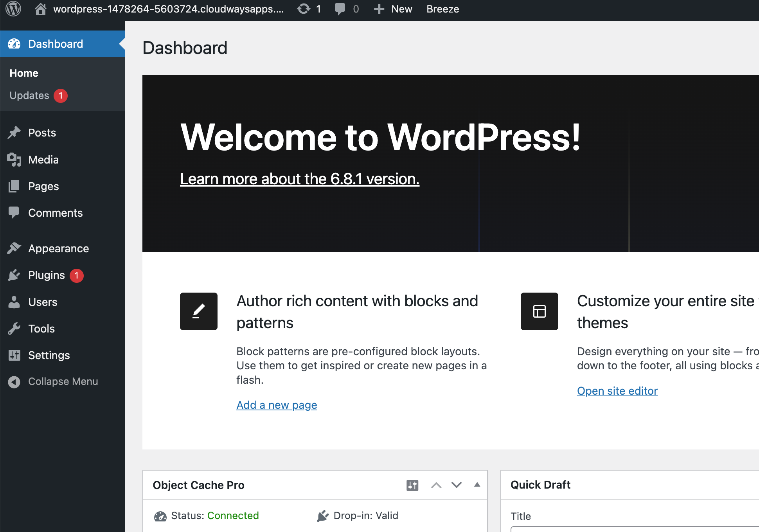Click Author rich content with blocks heading

(357, 312)
